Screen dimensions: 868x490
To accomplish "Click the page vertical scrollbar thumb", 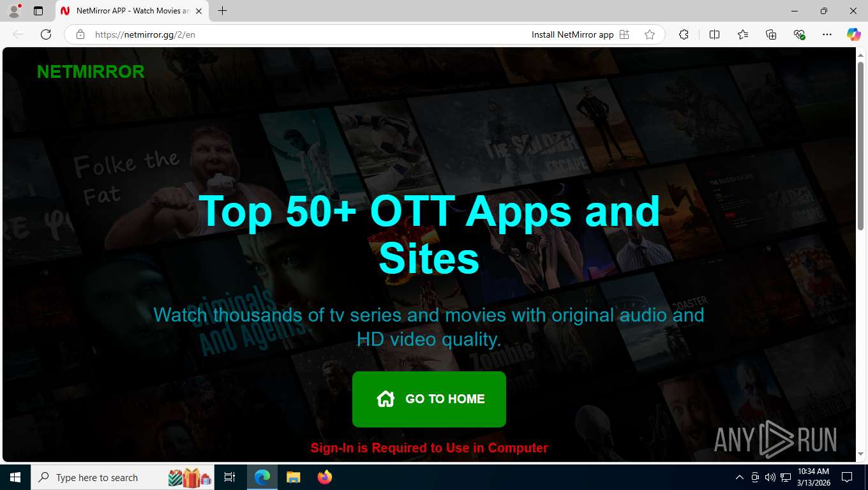I will (x=860, y=145).
